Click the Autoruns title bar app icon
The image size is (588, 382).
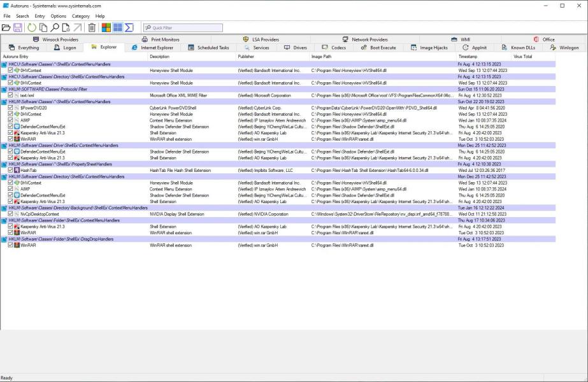pyautogui.click(x=6, y=6)
